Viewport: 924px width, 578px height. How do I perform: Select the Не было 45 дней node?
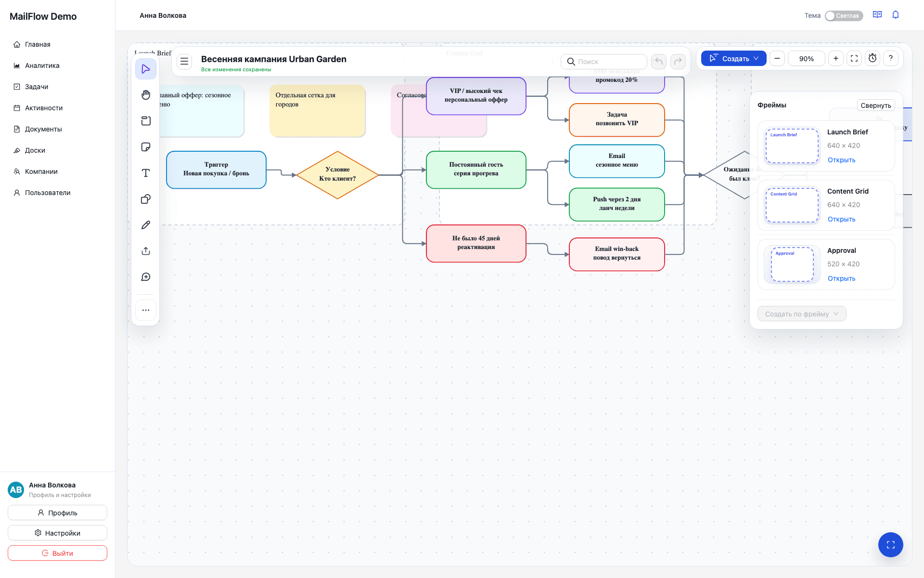point(476,243)
